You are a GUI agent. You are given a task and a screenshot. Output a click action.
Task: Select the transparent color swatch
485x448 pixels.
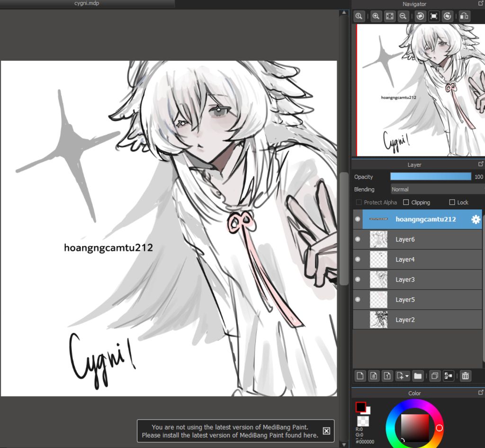click(x=363, y=421)
